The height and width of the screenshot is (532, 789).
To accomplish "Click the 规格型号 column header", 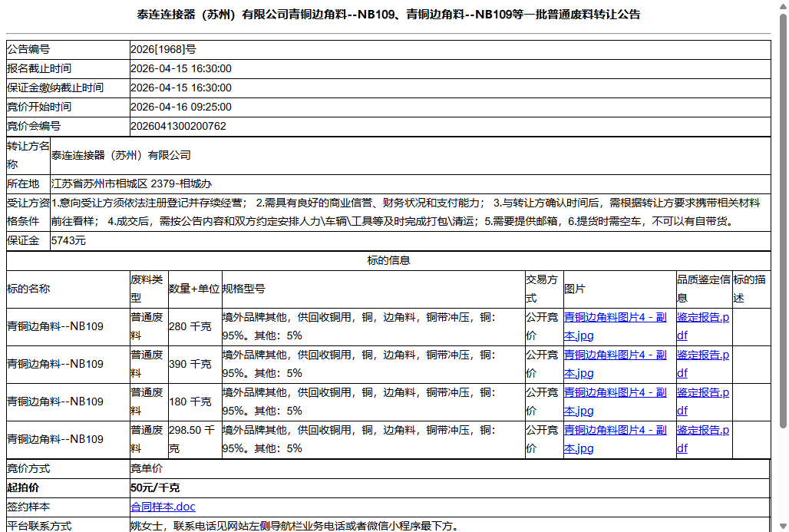I will pos(243,289).
